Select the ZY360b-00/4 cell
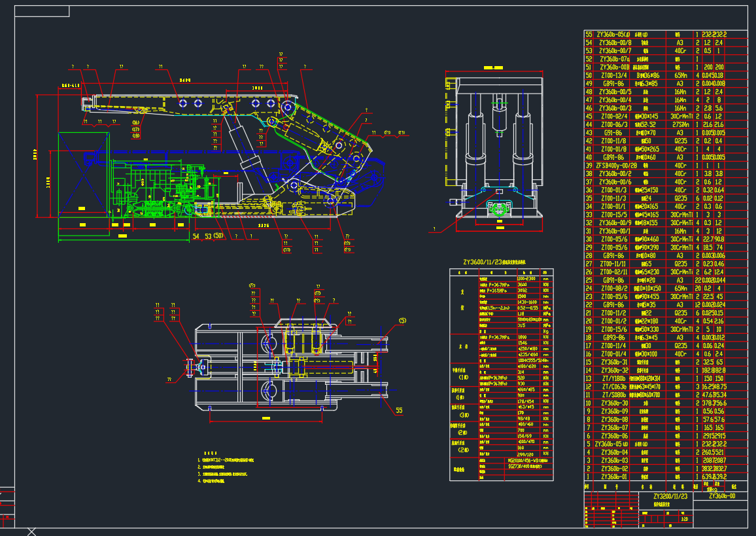 coord(615,100)
